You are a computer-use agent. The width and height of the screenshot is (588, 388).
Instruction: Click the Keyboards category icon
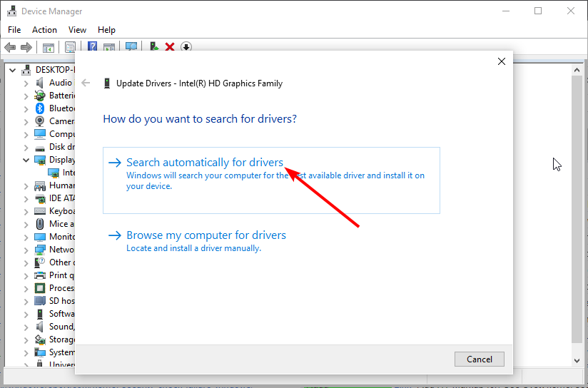click(40, 211)
